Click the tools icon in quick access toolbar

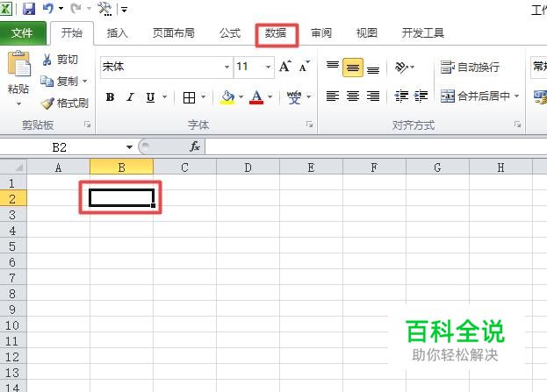104,9
